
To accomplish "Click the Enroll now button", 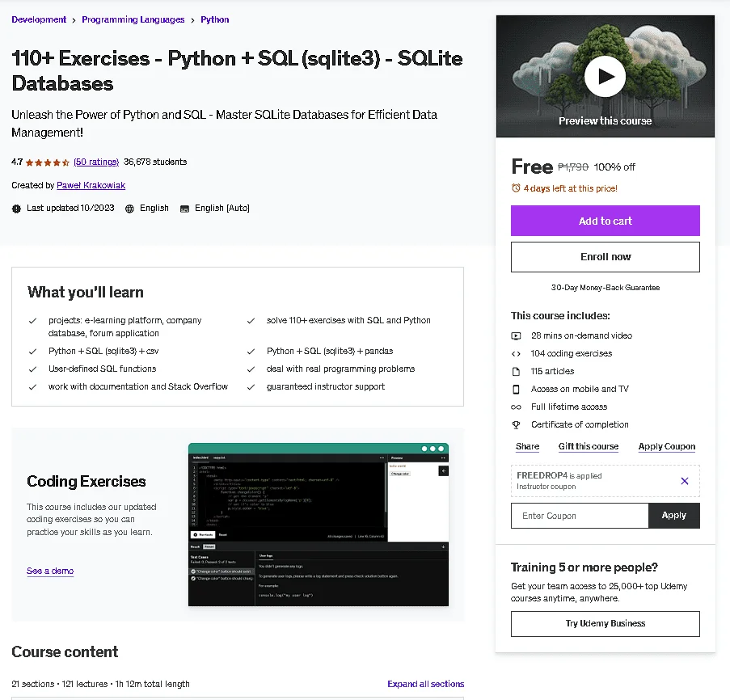I will (x=606, y=257).
